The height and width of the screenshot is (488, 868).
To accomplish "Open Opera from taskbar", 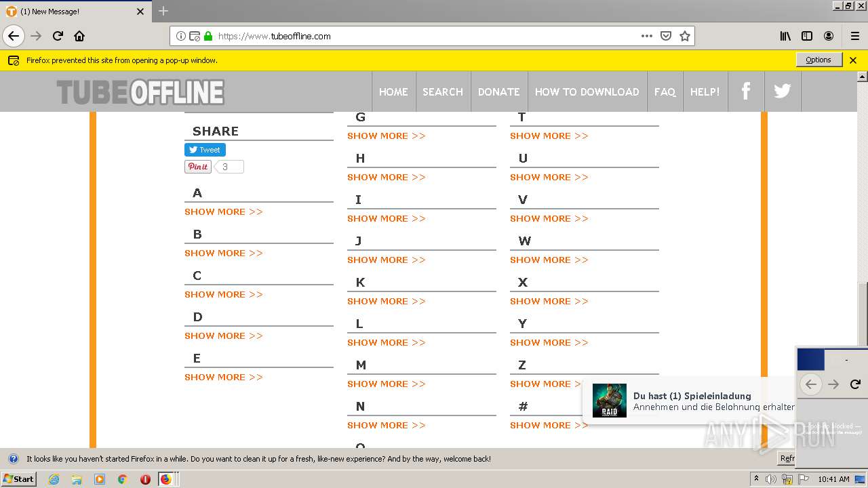I will click(x=145, y=479).
